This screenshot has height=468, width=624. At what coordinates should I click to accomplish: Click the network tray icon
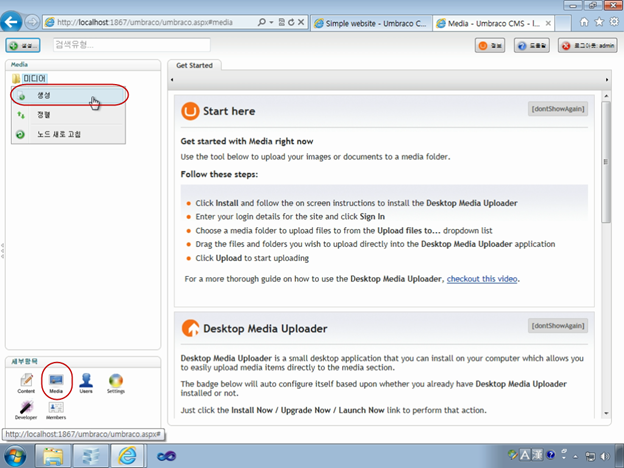pos(590,456)
